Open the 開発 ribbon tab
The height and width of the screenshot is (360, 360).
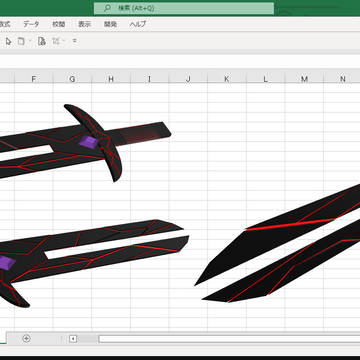point(110,24)
